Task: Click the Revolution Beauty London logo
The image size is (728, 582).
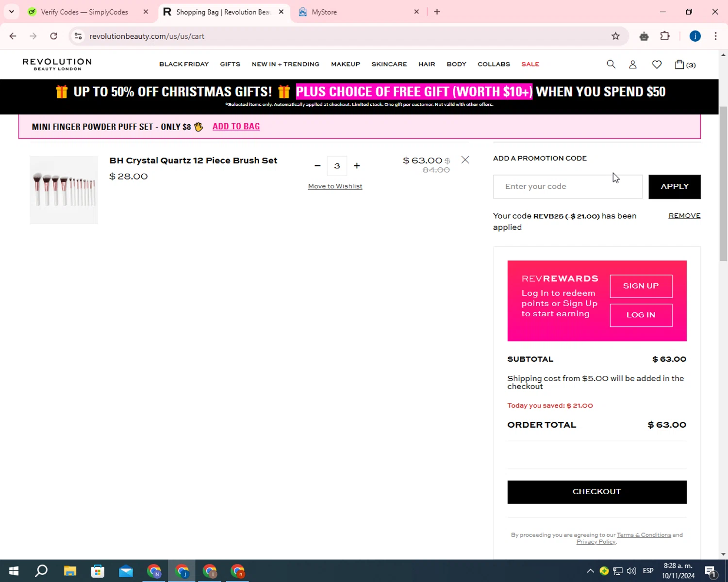Action: (57, 64)
